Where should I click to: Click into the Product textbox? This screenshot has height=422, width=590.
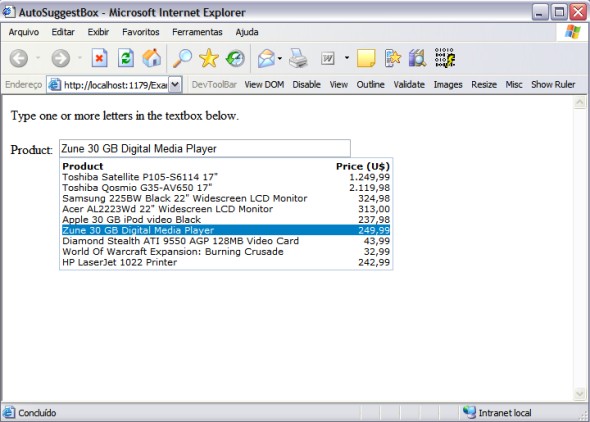click(205, 149)
